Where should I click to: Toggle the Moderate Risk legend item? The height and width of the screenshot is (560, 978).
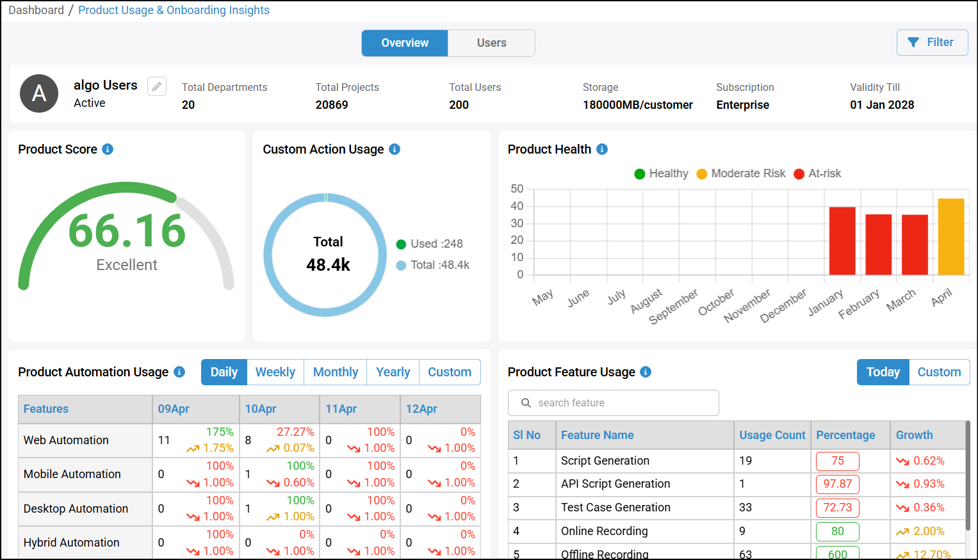(x=741, y=173)
